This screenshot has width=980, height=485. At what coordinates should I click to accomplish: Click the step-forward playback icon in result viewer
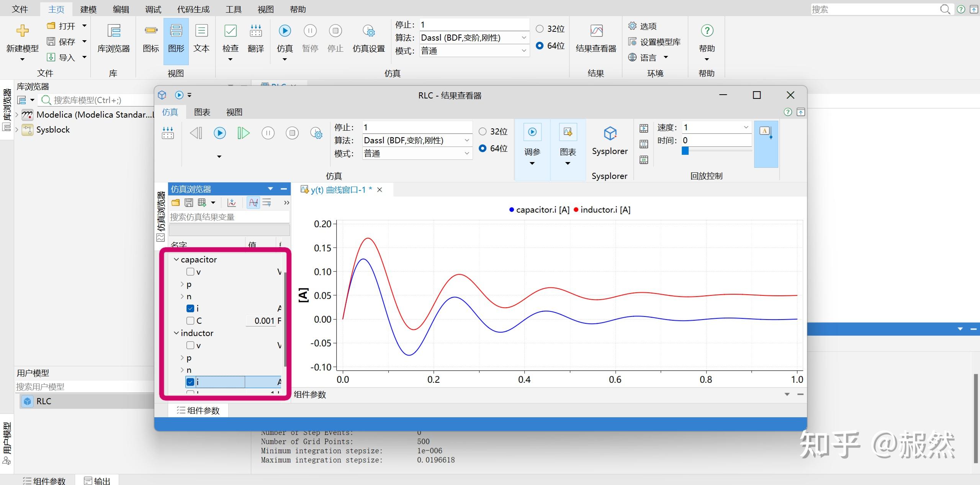[243, 133]
